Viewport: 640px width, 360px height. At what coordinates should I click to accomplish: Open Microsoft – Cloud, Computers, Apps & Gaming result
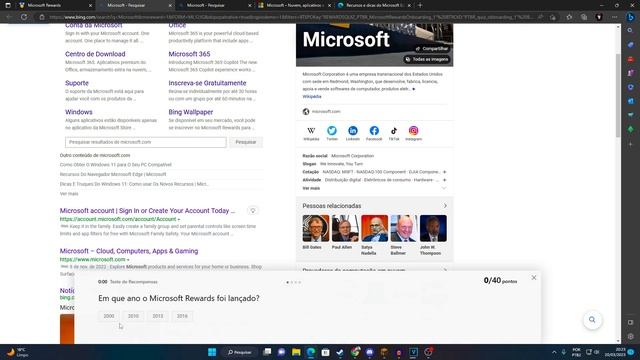(x=129, y=251)
